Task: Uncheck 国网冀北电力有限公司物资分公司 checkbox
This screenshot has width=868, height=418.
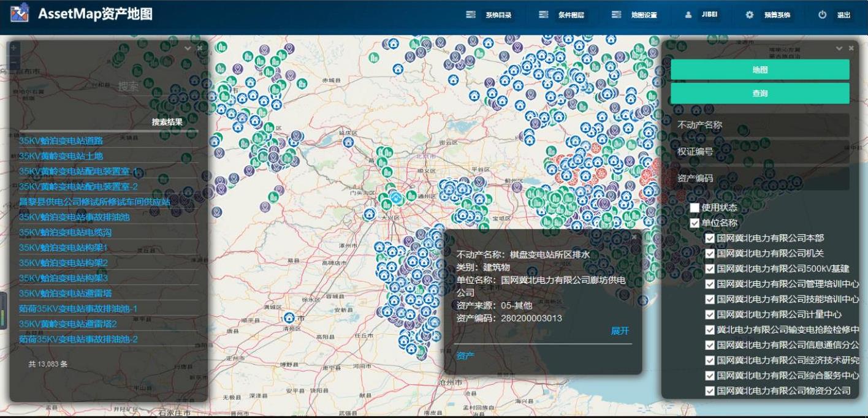Action: (710, 391)
